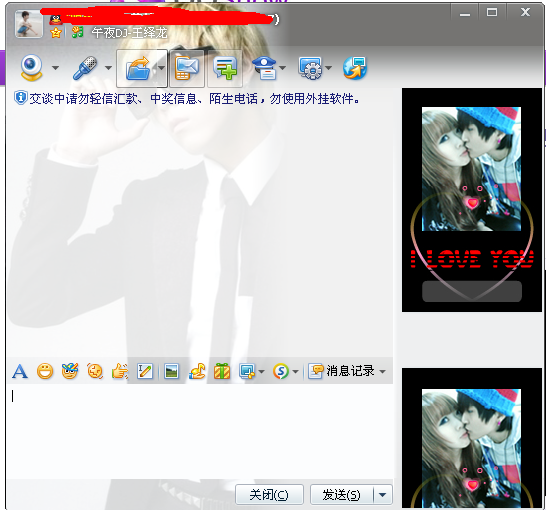The width and height of the screenshot is (546, 510).
Task: Click the blue shield security notice icon
Action: point(21,99)
